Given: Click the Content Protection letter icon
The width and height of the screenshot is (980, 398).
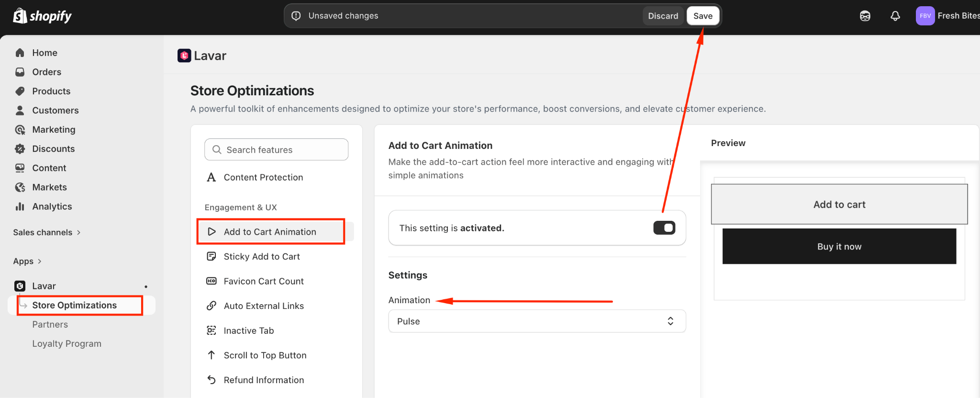Looking at the screenshot, I should pos(211,177).
